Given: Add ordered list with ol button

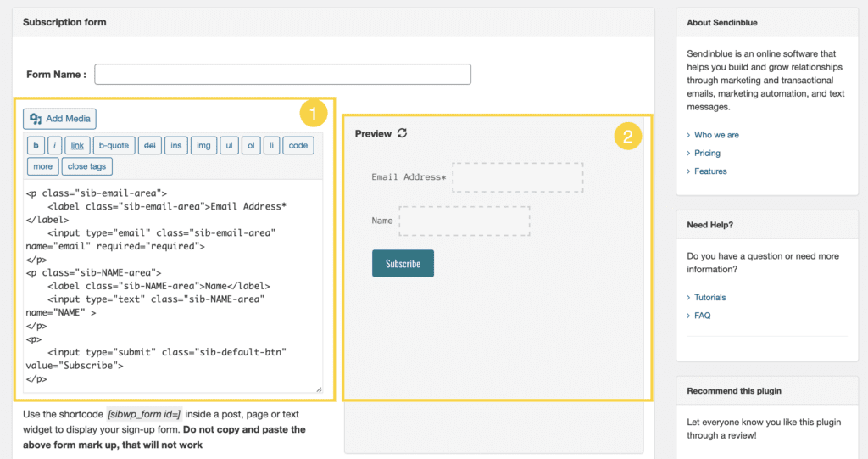Looking at the screenshot, I should pyautogui.click(x=251, y=145).
